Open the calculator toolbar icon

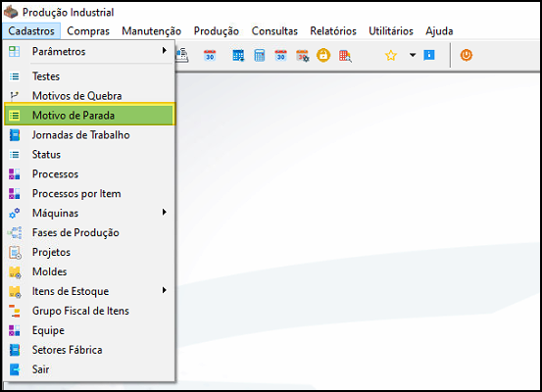click(260, 55)
